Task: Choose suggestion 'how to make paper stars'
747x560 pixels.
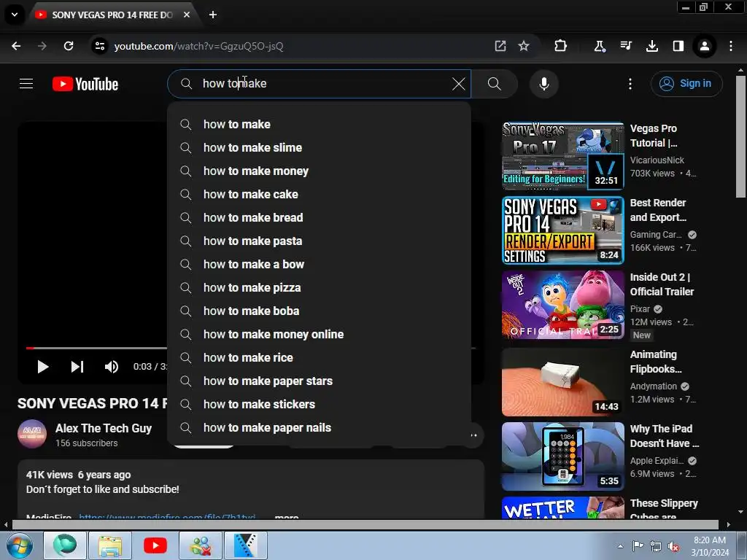Action: 319,381
